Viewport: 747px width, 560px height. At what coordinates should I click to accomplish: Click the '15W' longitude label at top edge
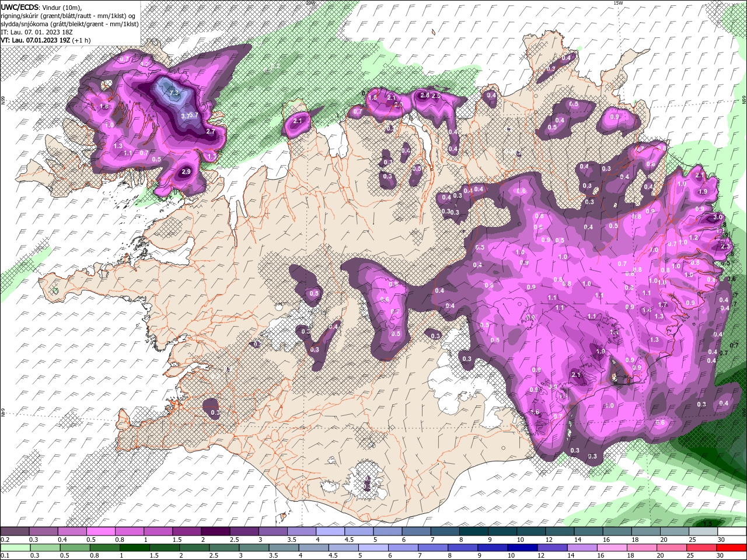coord(618,3)
